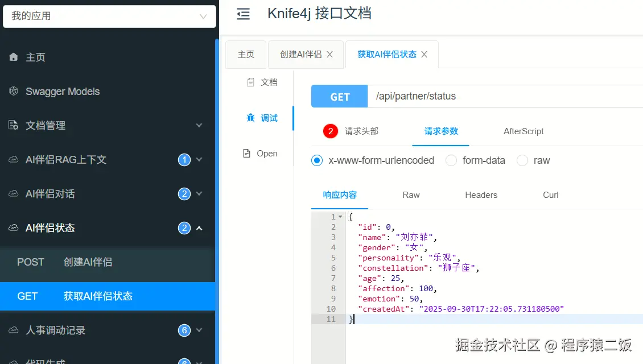Click the badge 1 on AI伴侣RAG上下文
This screenshot has width=643, height=364.
(184, 159)
